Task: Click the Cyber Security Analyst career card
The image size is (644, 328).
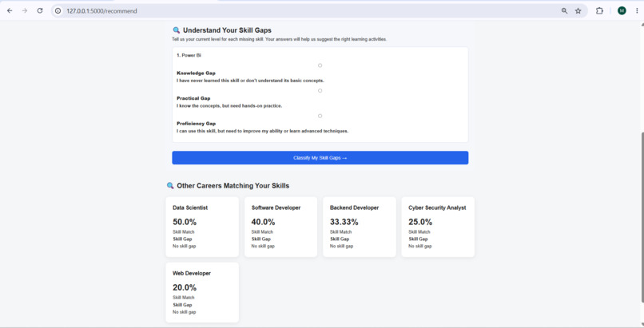Action: [438, 227]
